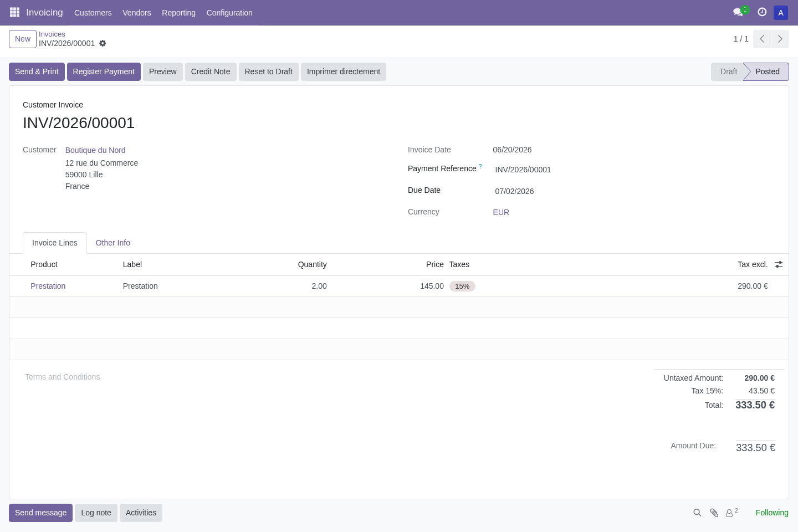Click the 15% tax tag
Image resolution: width=798 pixels, height=532 pixels.
coord(462,287)
